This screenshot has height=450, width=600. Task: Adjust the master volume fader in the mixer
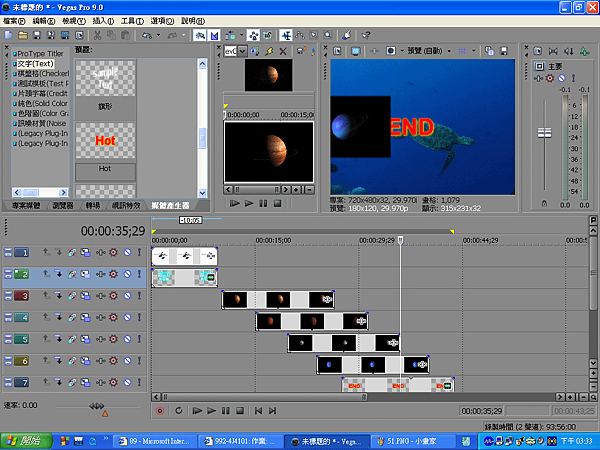(x=545, y=133)
